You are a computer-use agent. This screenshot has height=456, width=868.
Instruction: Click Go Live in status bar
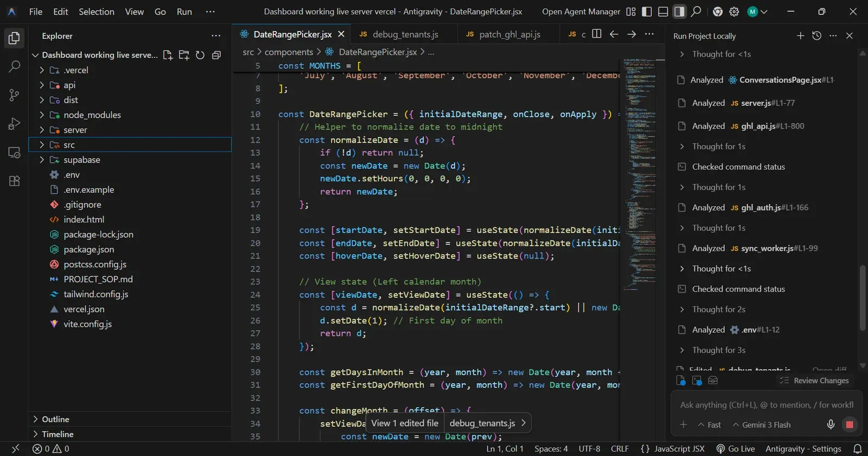coord(736,449)
